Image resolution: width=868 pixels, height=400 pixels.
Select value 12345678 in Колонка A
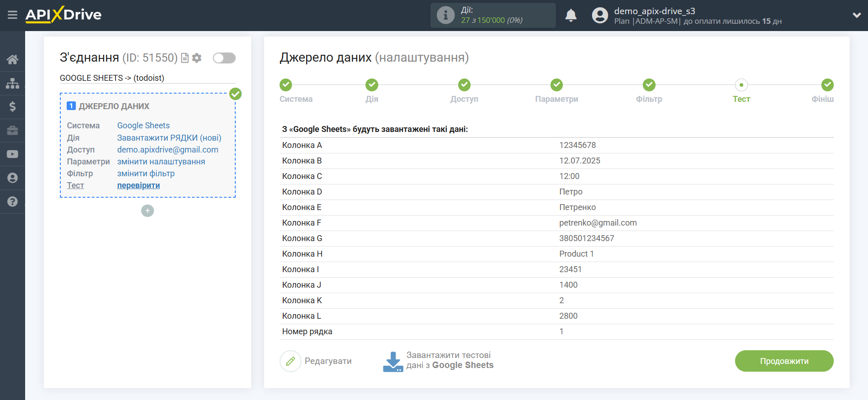[x=577, y=145]
